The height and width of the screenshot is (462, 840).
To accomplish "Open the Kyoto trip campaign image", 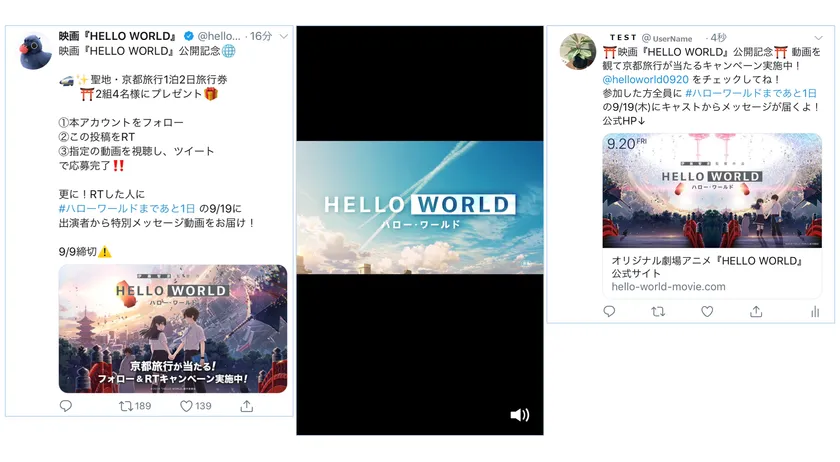I will (173, 329).
